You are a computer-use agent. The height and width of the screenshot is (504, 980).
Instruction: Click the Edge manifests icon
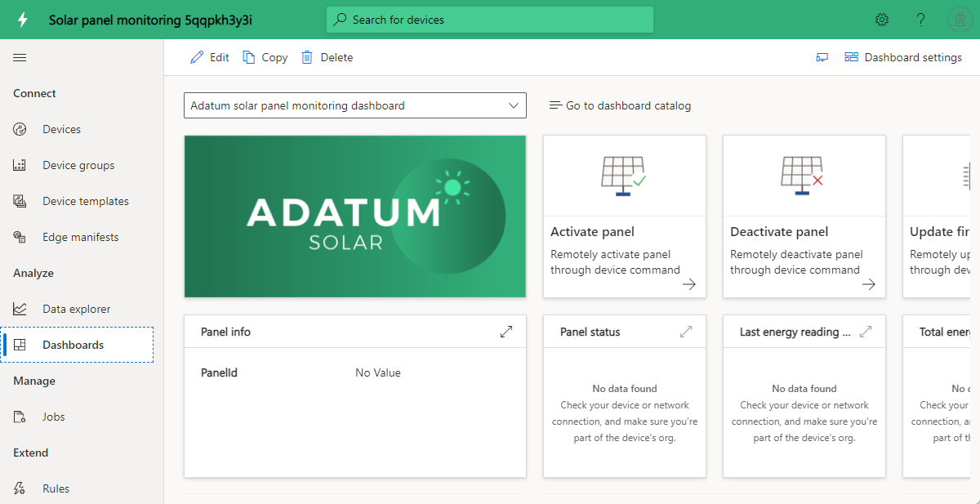click(20, 237)
